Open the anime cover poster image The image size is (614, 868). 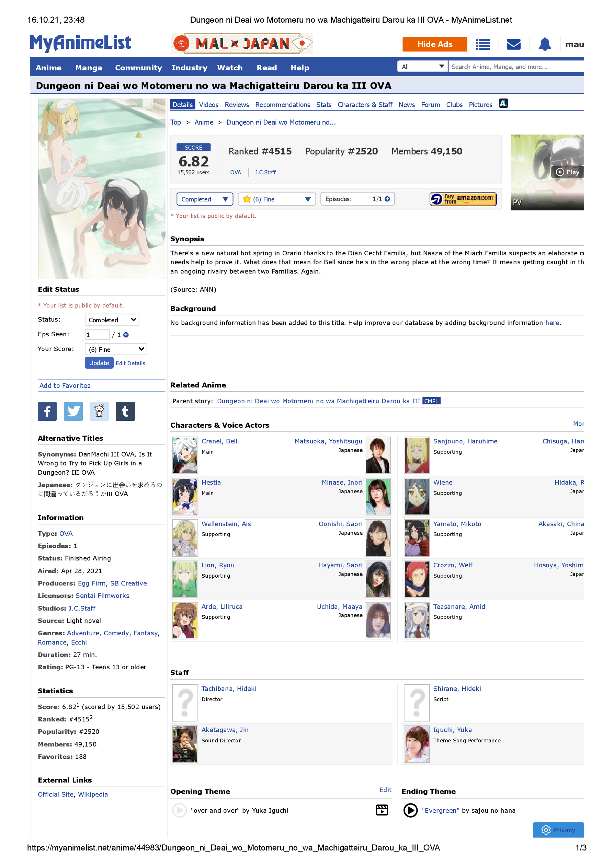coord(101,189)
